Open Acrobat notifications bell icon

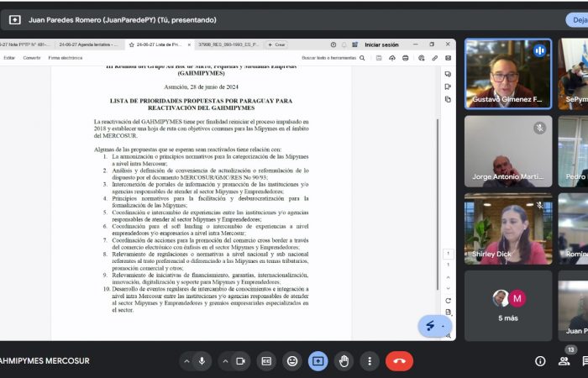tap(344, 45)
